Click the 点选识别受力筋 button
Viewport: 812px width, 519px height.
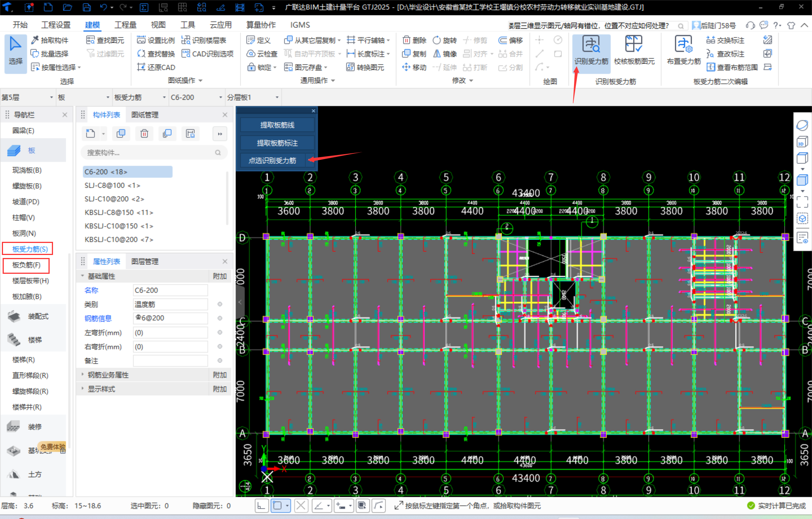(273, 161)
